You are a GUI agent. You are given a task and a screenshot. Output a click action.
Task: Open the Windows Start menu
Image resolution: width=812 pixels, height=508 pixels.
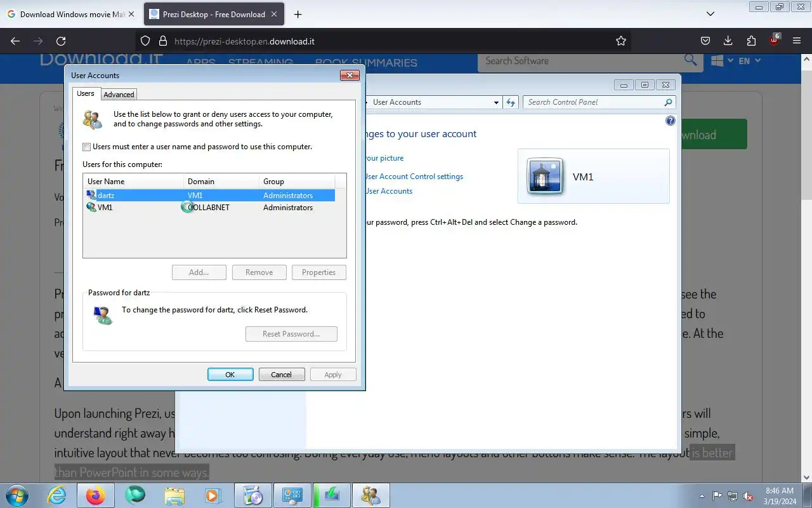(x=16, y=495)
